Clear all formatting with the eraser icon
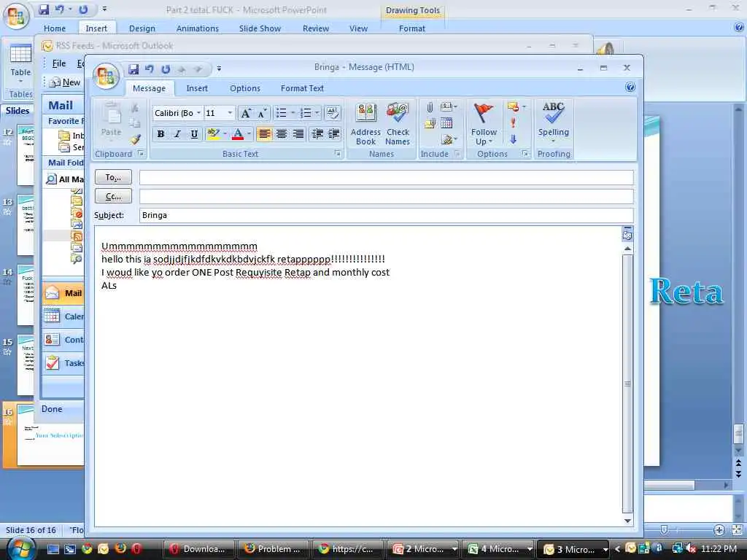 point(333,113)
